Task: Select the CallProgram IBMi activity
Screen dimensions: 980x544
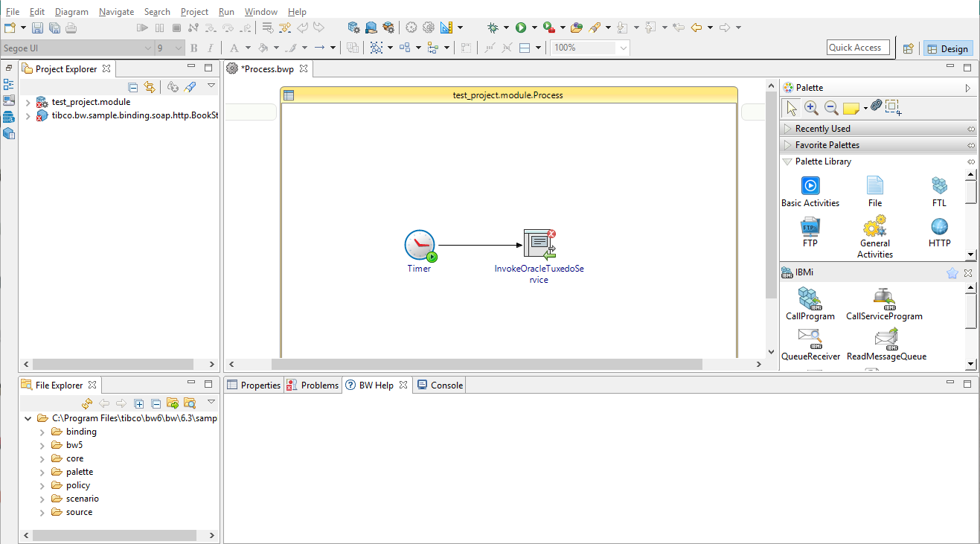Action: [810, 304]
